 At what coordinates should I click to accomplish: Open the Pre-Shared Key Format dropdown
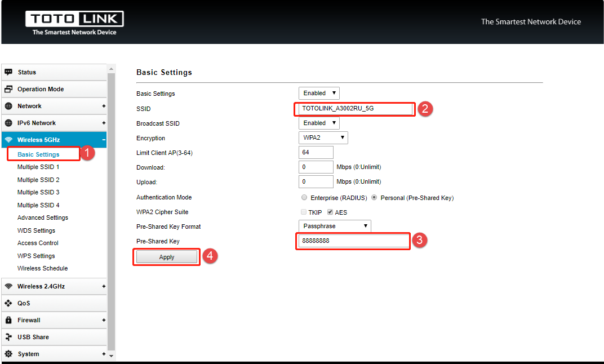[335, 226]
